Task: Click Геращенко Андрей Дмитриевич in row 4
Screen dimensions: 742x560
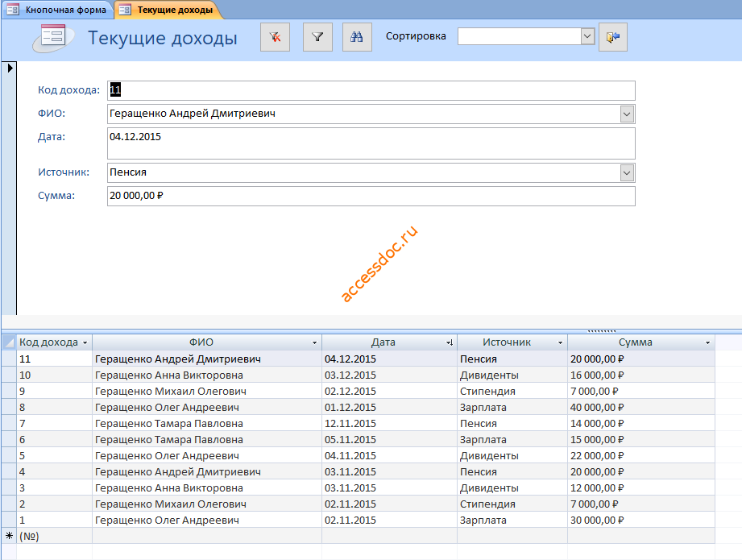Action: click(207, 471)
